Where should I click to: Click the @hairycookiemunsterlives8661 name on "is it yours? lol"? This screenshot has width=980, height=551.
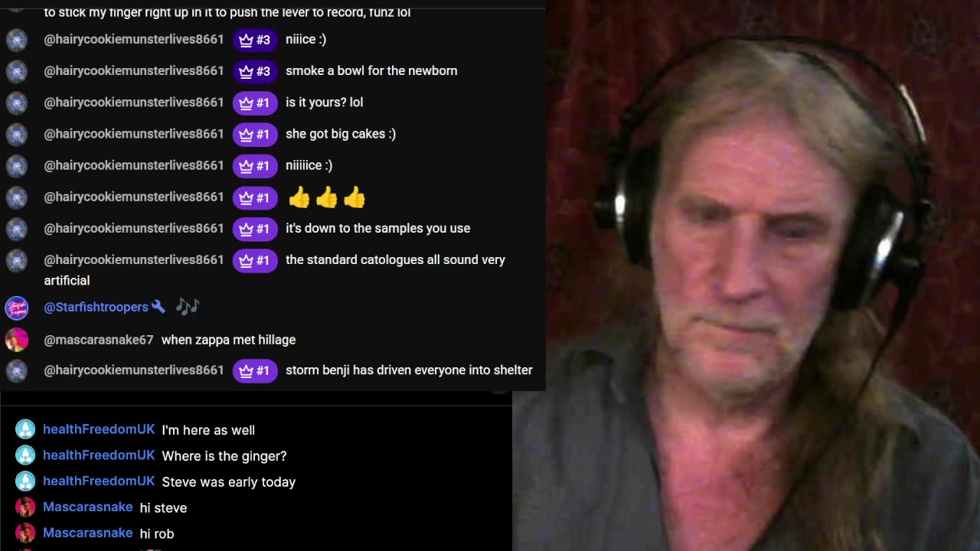pos(134,103)
